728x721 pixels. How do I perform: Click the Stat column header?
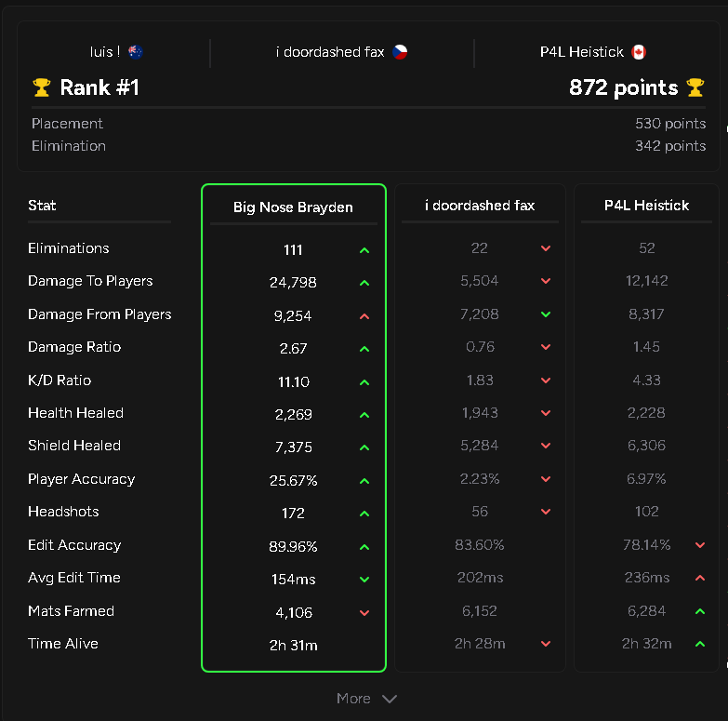click(x=42, y=206)
